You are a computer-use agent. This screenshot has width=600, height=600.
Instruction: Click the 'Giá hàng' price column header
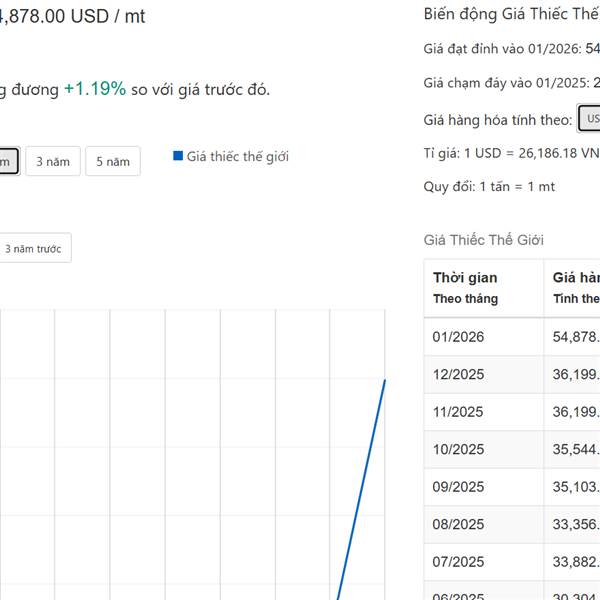pyautogui.click(x=576, y=278)
